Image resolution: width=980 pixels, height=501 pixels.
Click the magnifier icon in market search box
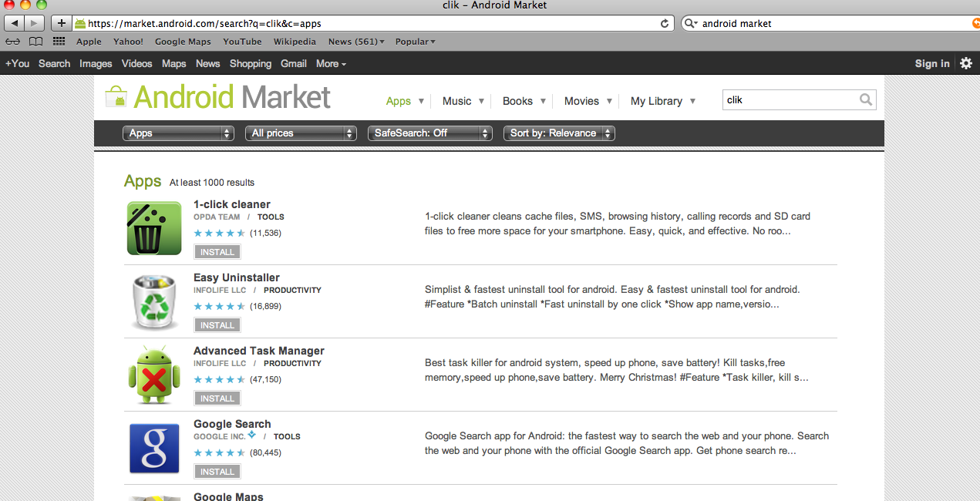(866, 99)
